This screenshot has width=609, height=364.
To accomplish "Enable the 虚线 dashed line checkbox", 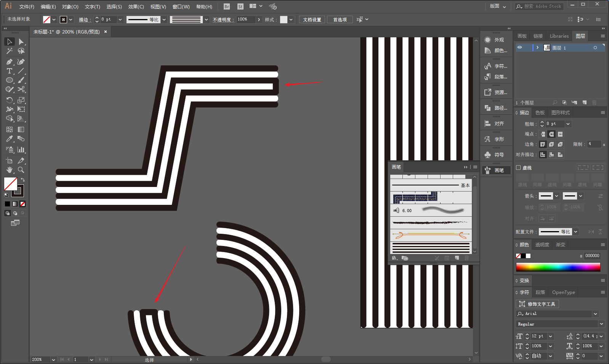I will point(518,168).
